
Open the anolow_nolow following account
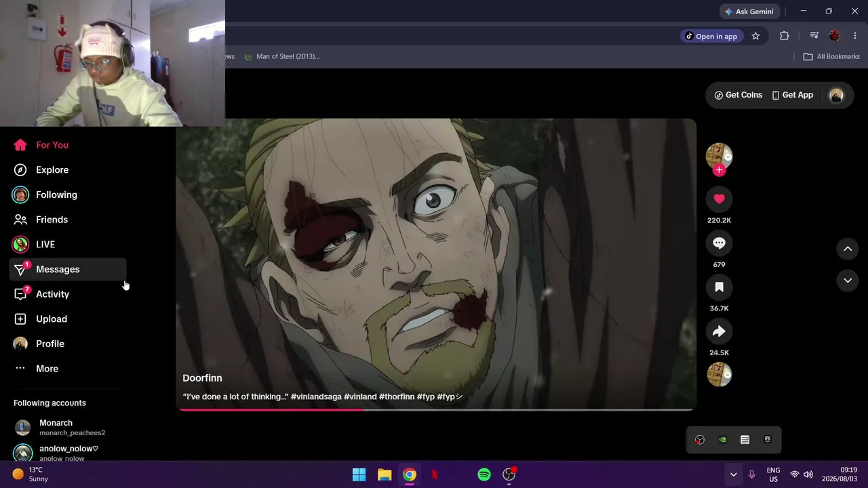68,453
